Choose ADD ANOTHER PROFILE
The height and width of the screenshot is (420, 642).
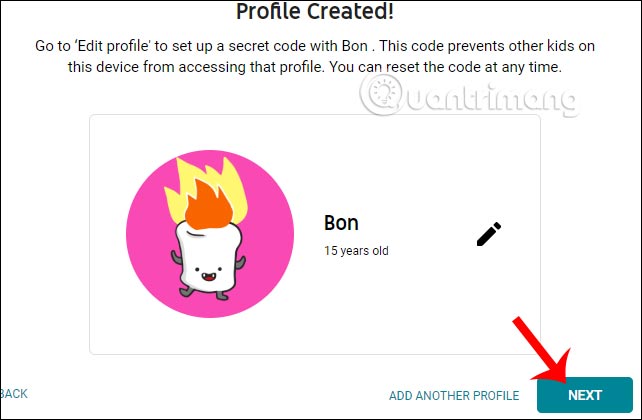click(454, 395)
